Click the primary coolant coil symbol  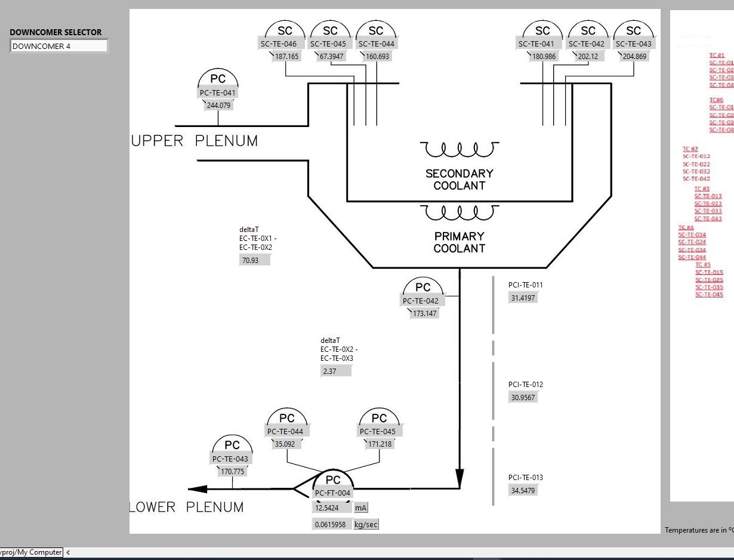point(459,212)
